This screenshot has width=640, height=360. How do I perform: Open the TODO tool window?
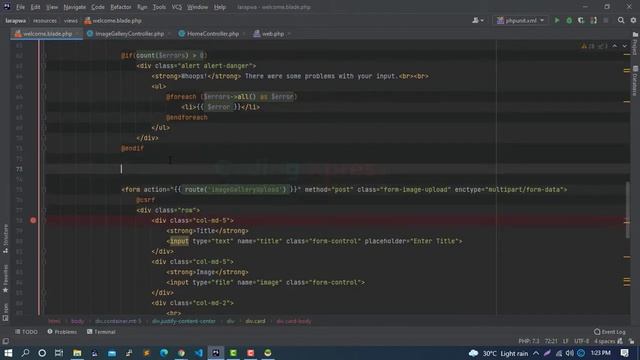tap(27, 332)
